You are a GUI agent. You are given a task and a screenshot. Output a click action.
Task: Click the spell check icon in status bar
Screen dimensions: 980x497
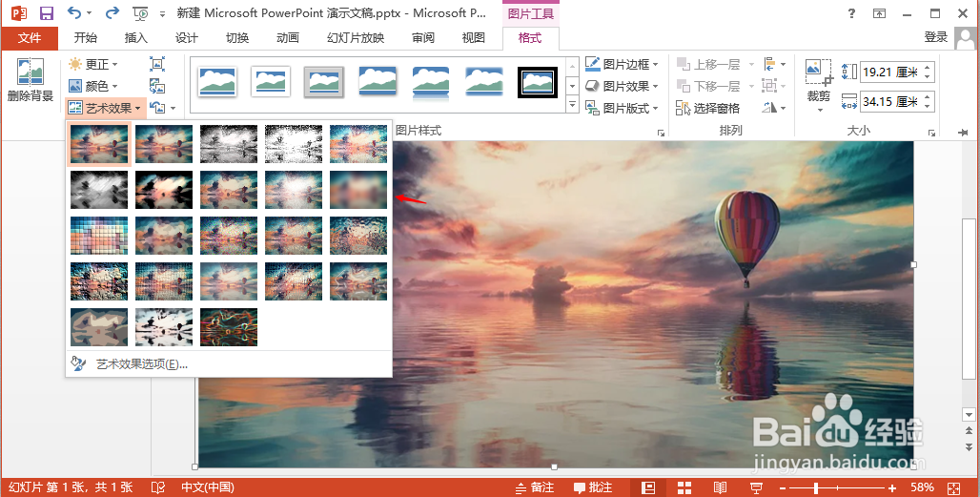[x=158, y=487]
